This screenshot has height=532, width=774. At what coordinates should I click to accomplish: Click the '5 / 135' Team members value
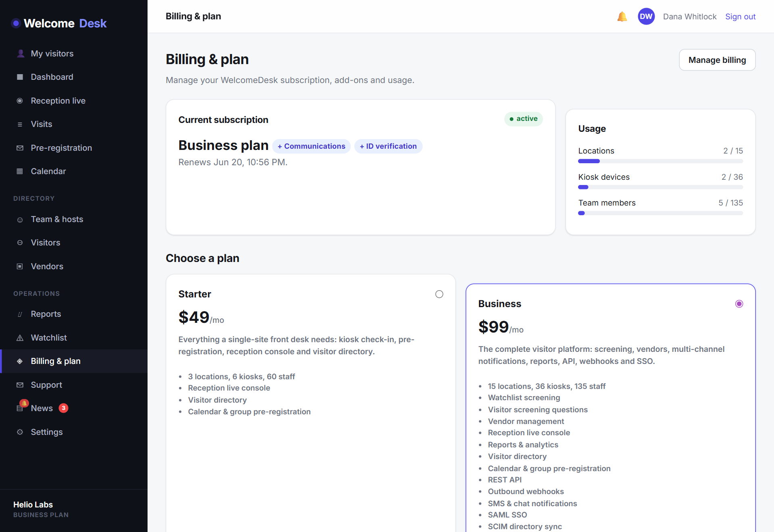(730, 203)
